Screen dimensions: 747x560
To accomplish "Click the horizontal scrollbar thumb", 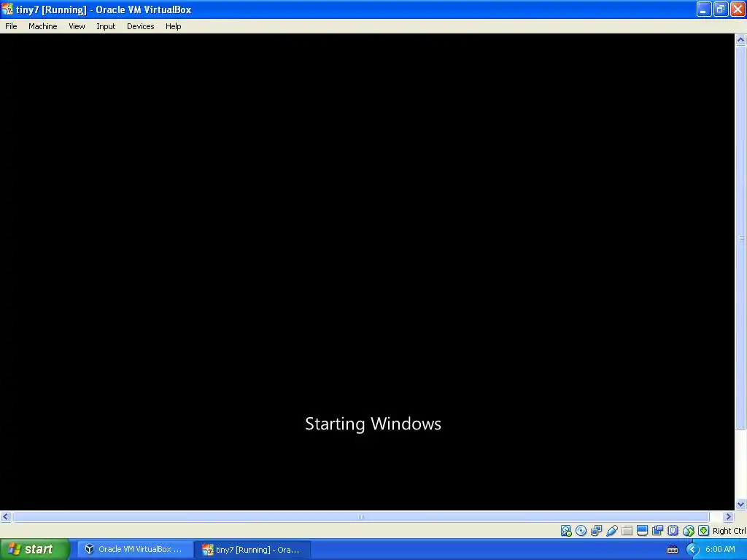I will (x=361, y=517).
